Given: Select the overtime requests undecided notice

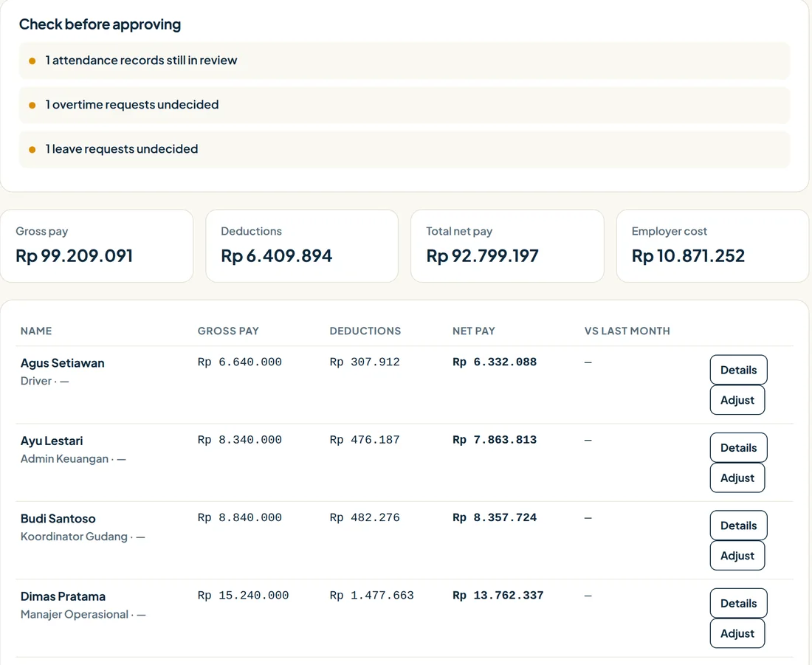Looking at the screenshot, I should pos(405,105).
